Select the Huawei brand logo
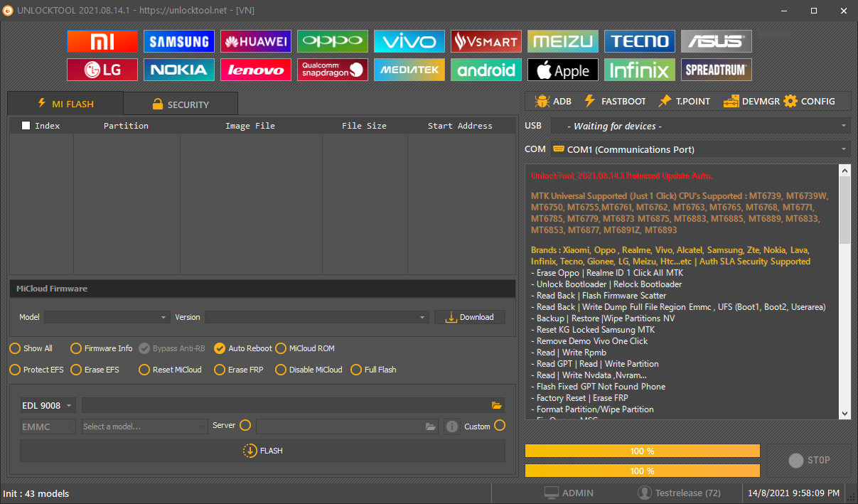This screenshot has width=858, height=504. tap(256, 41)
